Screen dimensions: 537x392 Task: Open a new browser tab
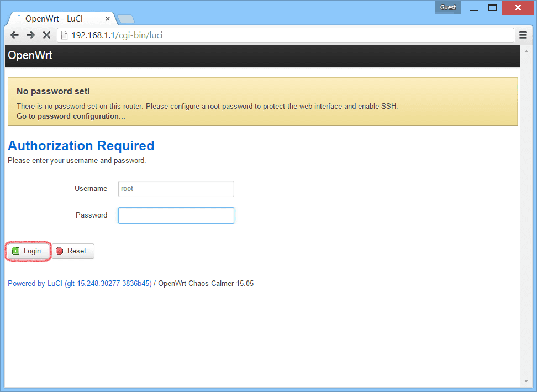coord(126,19)
